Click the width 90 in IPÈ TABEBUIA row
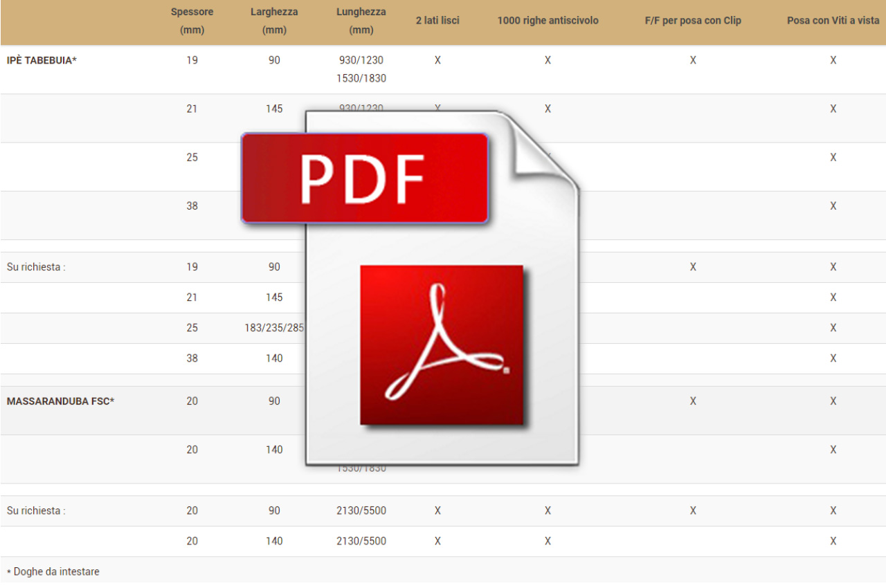Image resolution: width=886 pixels, height=588 pixels. (274, 60)
